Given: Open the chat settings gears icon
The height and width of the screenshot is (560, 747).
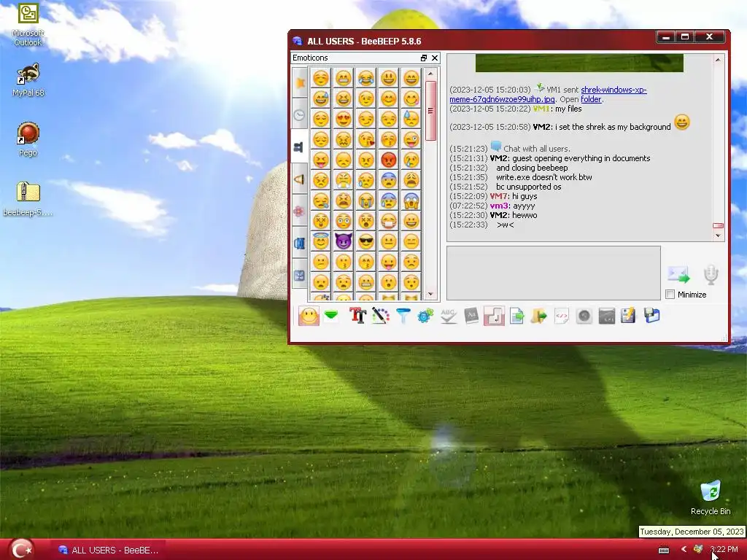Looking at the screenshot, I should 425,316.
